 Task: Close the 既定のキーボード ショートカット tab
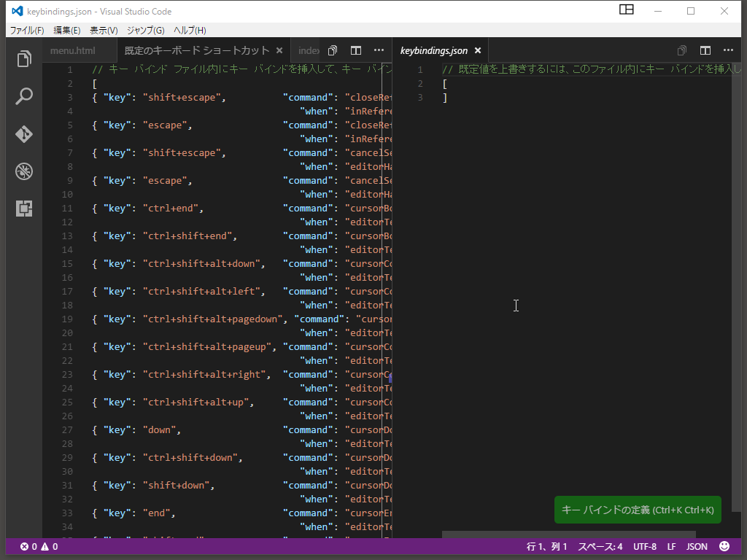coord(279,50)
